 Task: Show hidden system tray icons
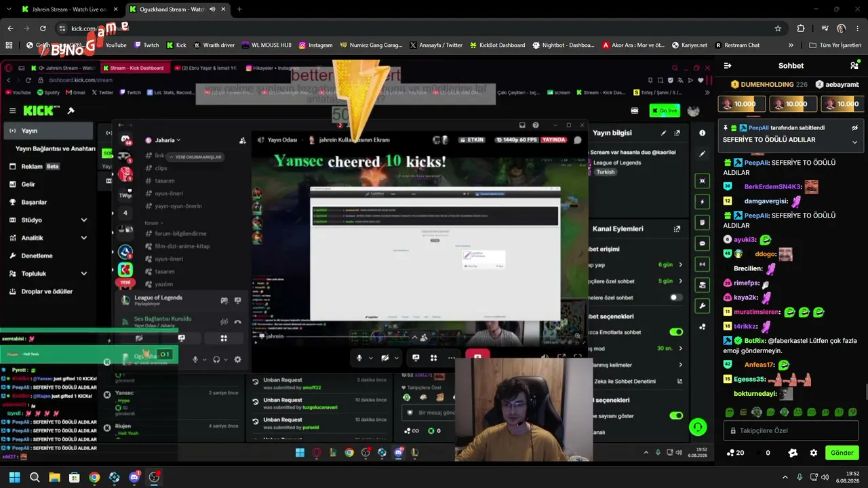785,477
